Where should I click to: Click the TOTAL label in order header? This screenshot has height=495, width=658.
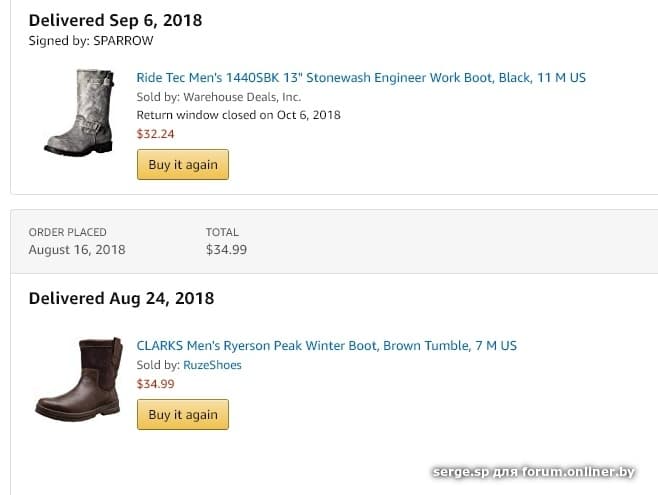[222, 232]
